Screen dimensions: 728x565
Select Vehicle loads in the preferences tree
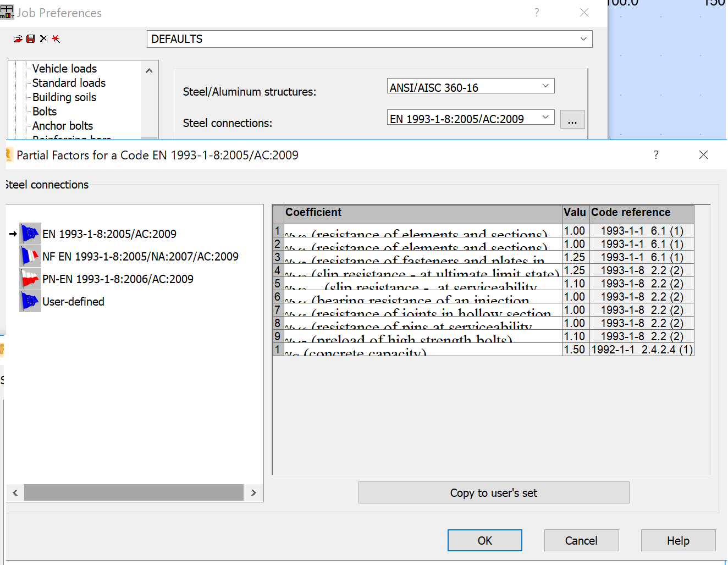tap(64, 69)
